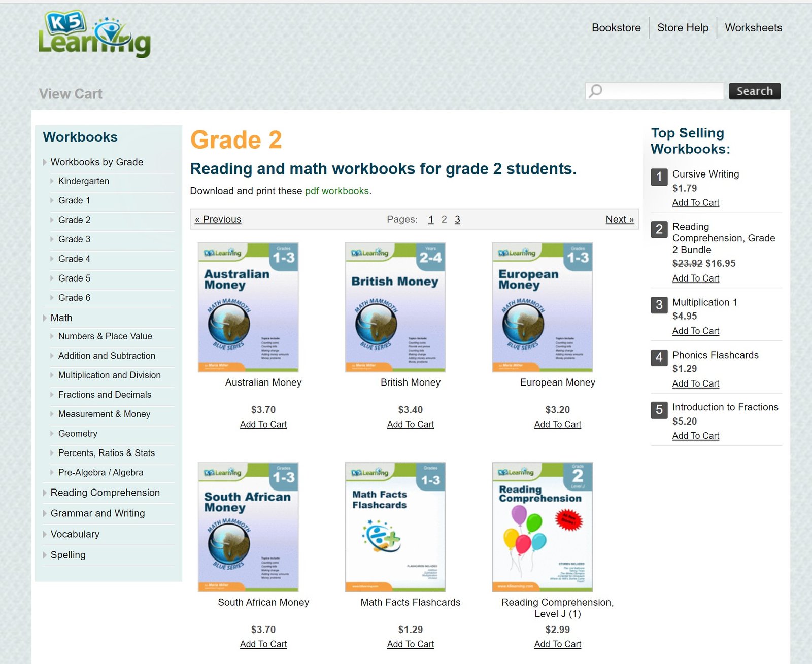Open the Store Help menu item
Screen dimensions: 812x664
[683, 28]
